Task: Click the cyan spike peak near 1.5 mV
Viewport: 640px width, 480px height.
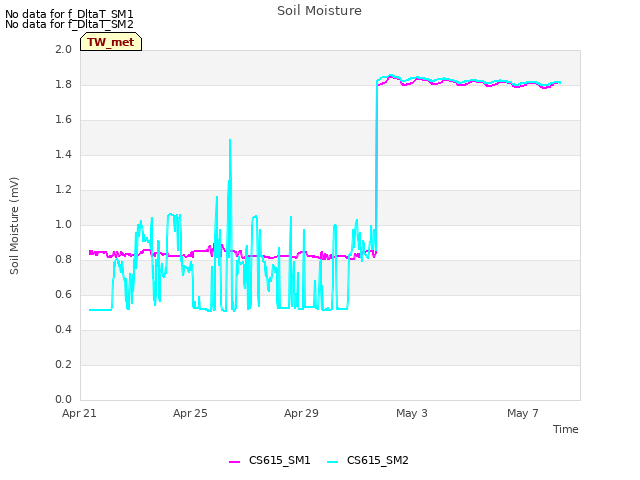Action: [x=230, y=140]
